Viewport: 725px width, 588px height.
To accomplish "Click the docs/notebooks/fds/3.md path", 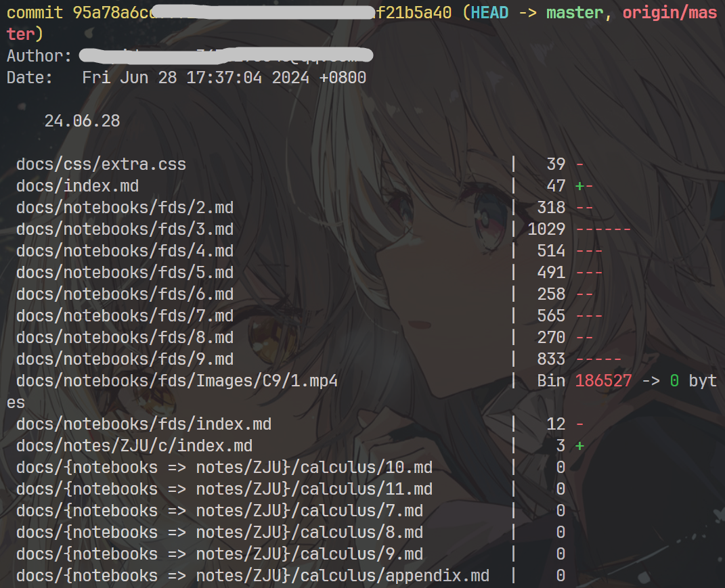I will [x=125, y=229].
